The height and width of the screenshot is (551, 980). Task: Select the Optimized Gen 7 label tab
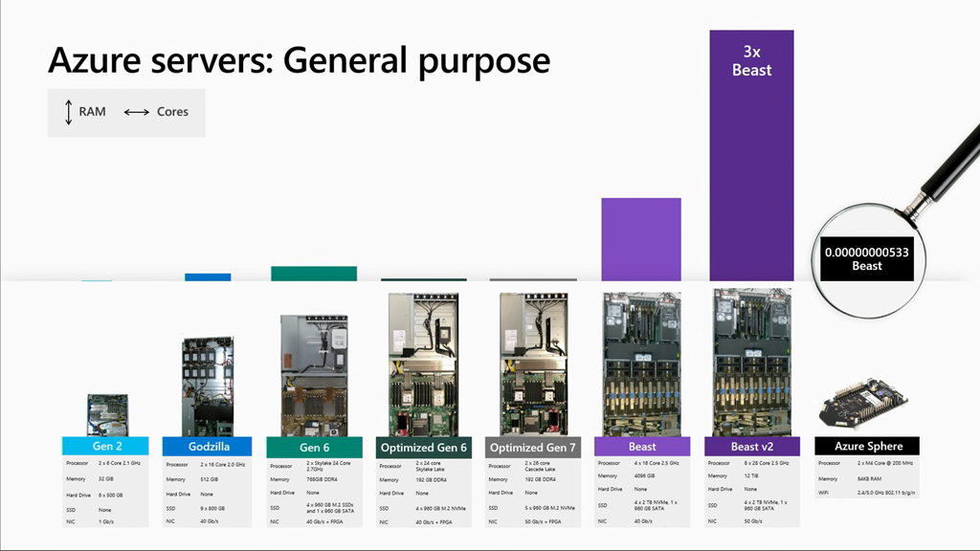pyautogui.click(x=533, y=447)
